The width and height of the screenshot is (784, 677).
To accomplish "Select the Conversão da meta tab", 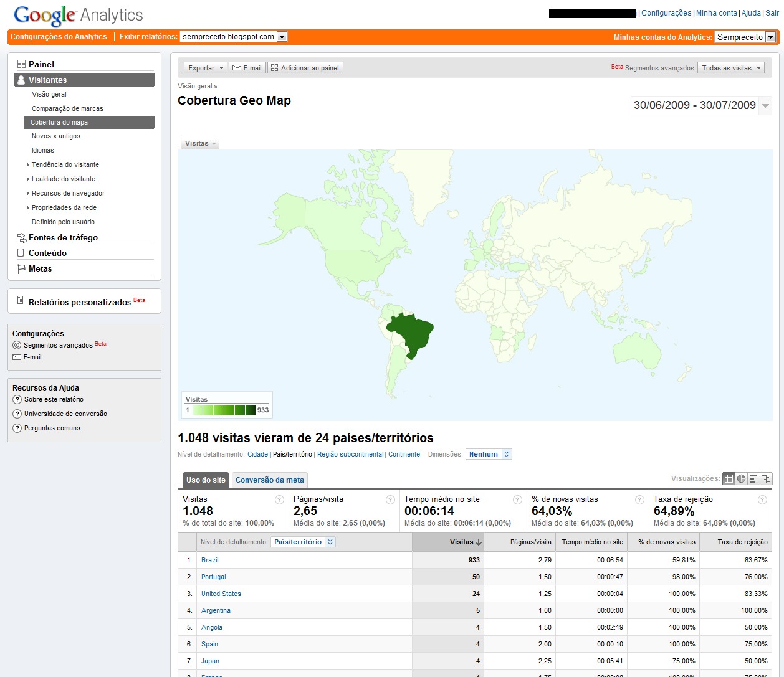I will click(x=270, y=480).
